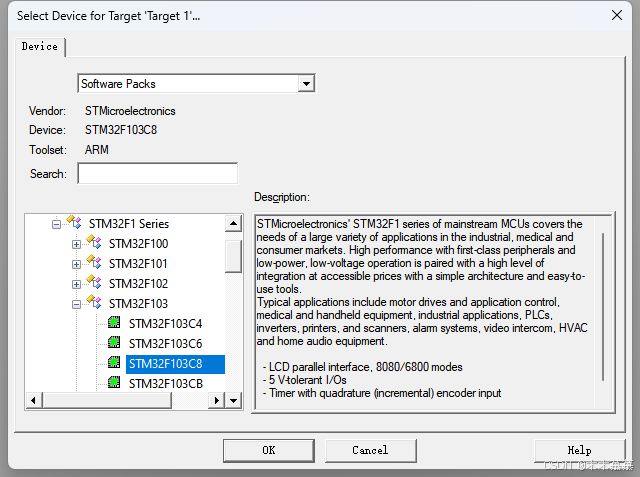The width and height of the screenshot is (640, 477).
Task: Click the Description panel vertical scrollbar
Action: (603, 307)
